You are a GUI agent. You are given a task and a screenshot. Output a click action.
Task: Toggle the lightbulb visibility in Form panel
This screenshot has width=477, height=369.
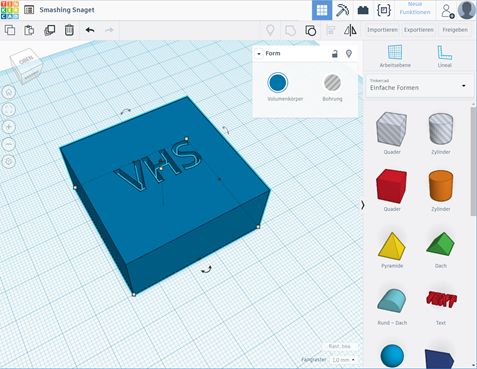click(349, 53)
